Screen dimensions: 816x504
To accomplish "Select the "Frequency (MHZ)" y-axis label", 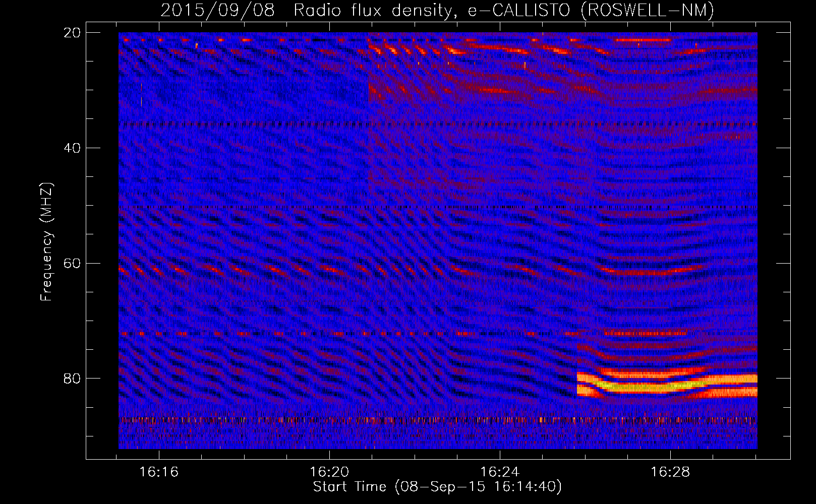I will [x=46, y=242].
